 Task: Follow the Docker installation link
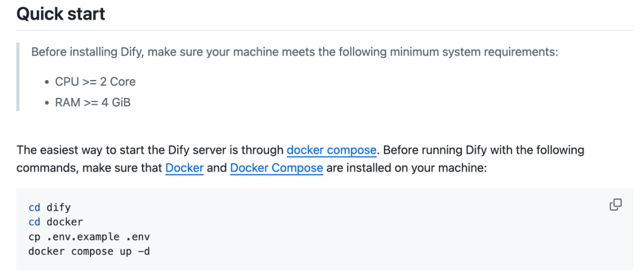pos(184,168)
